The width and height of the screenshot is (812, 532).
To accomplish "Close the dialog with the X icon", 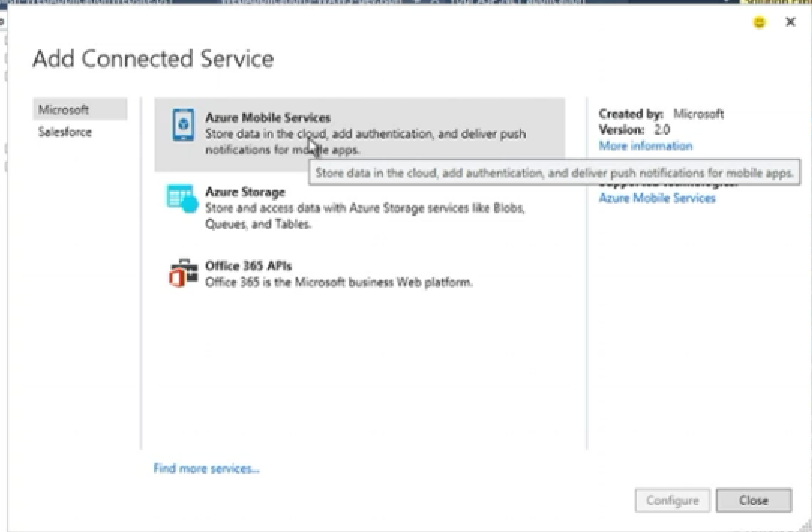I will click(790, 23).
